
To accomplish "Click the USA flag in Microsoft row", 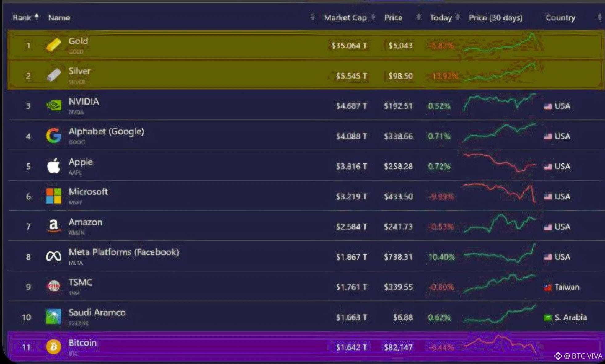I will point(548,197).
